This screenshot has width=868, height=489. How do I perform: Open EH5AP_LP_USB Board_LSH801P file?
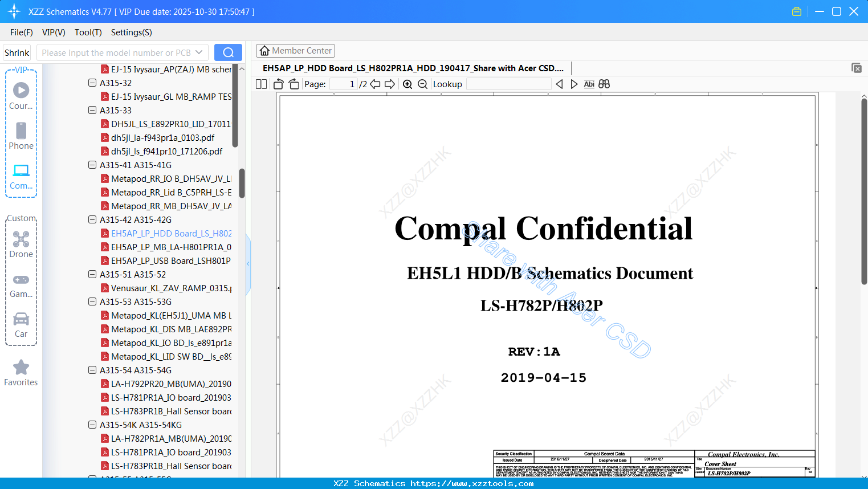coord(171,260)
